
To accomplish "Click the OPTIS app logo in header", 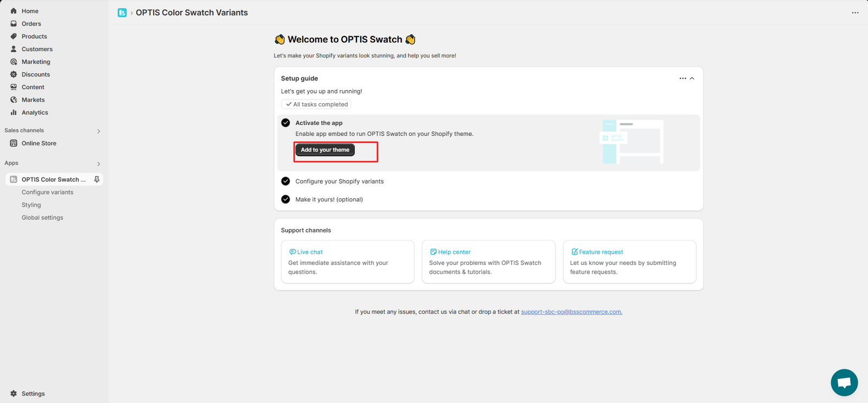I will [122, 12].
